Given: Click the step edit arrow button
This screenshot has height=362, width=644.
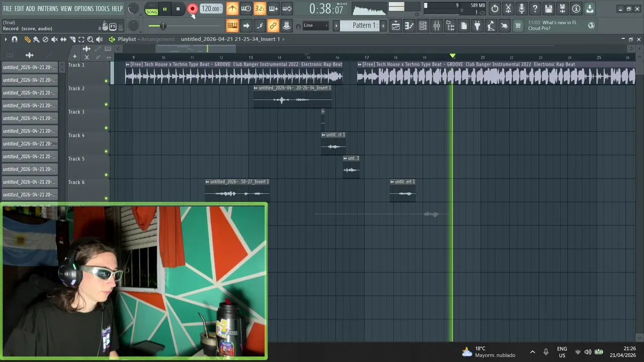Looking at the screenshot, I should coord(246,26).
